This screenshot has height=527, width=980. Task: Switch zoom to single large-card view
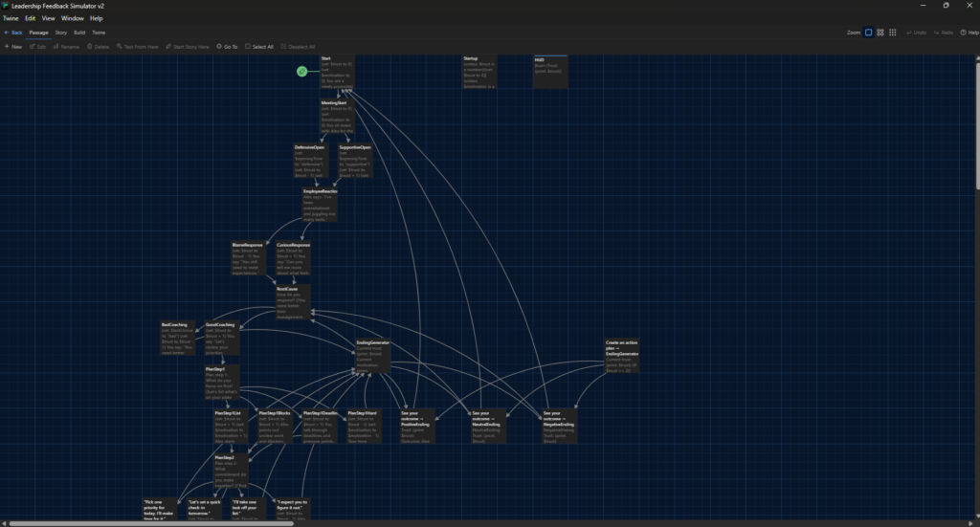click(x=868, y=33)
